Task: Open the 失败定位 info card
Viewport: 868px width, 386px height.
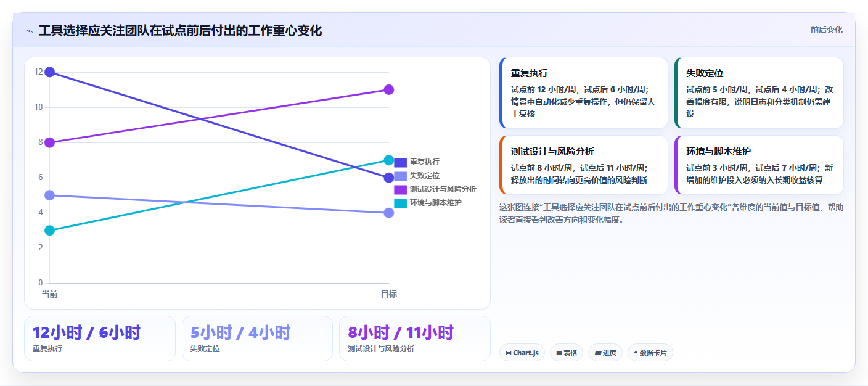Action: tap(759, 92)
